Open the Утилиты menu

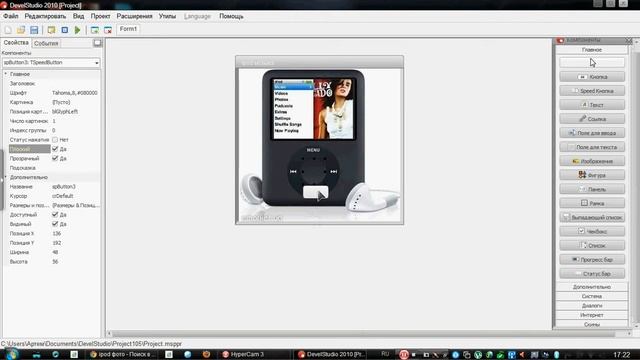[x=167, y=16]
